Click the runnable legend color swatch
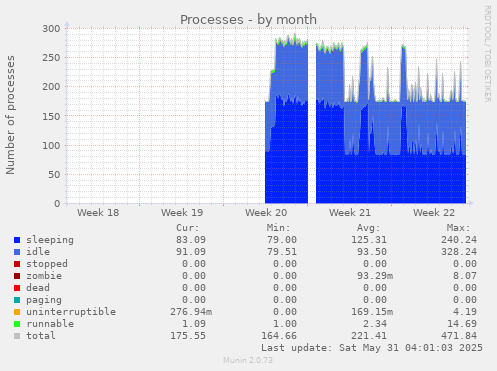Screen dimensions: 497x371 [x=17, y=324]
